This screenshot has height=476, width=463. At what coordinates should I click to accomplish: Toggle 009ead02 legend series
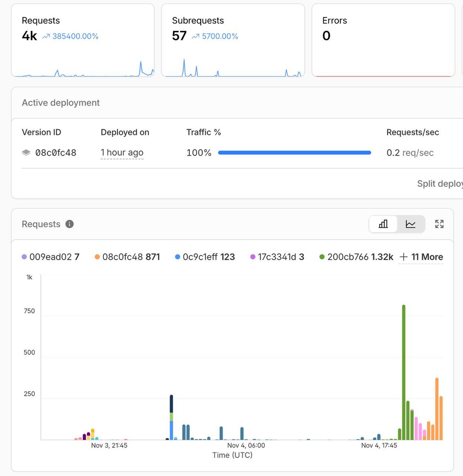50,257
